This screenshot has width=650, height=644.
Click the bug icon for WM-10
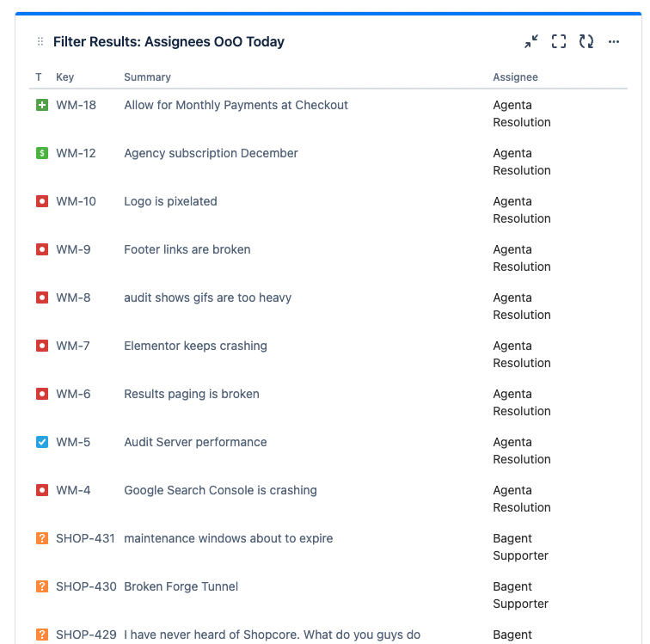[x=42, y=201]
